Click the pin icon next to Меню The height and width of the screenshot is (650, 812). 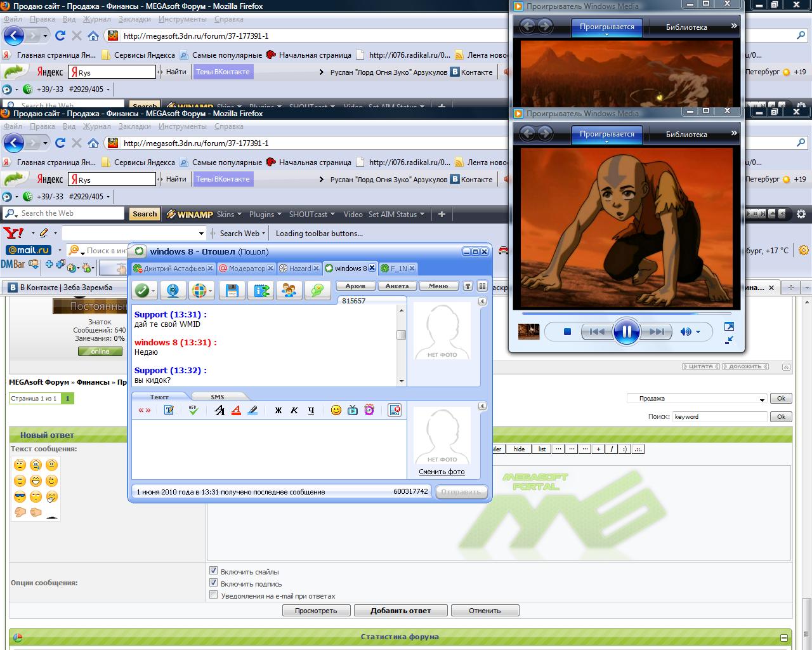click(x=468, y=286)
